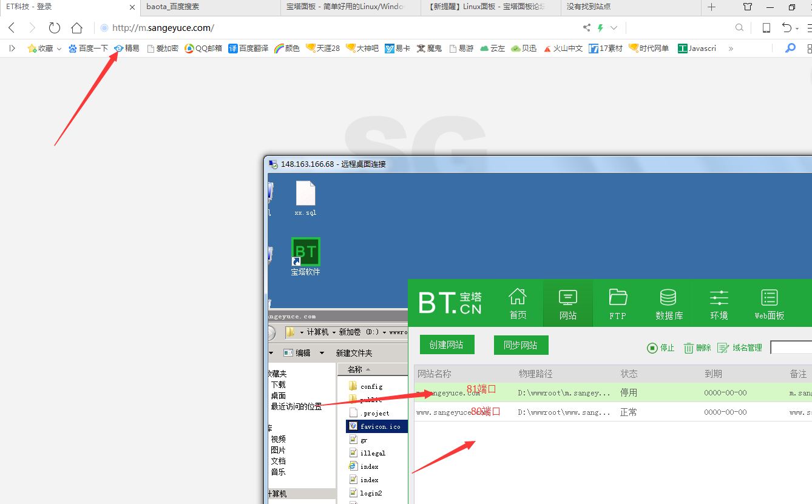The width and height of the screenshot is (812, 504).
Task: Switch to the baota_百度搜索 tab
Action: click(211, 7)
